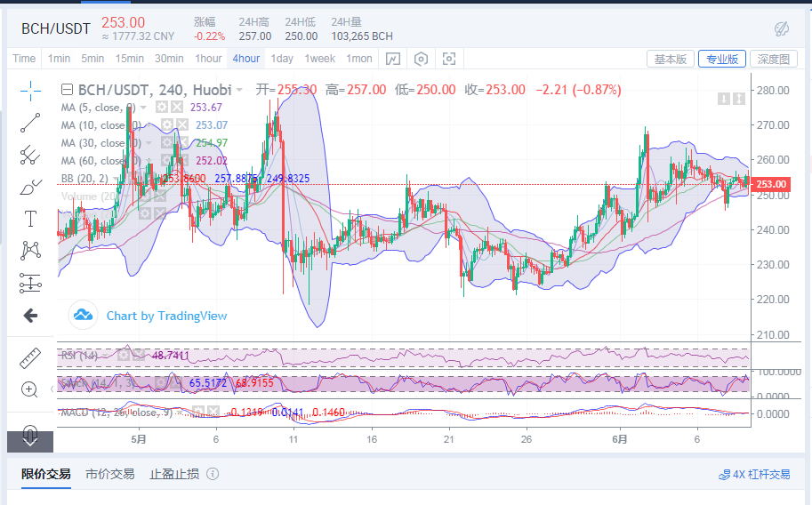Select the long position prediction tool

click(30, 284)
